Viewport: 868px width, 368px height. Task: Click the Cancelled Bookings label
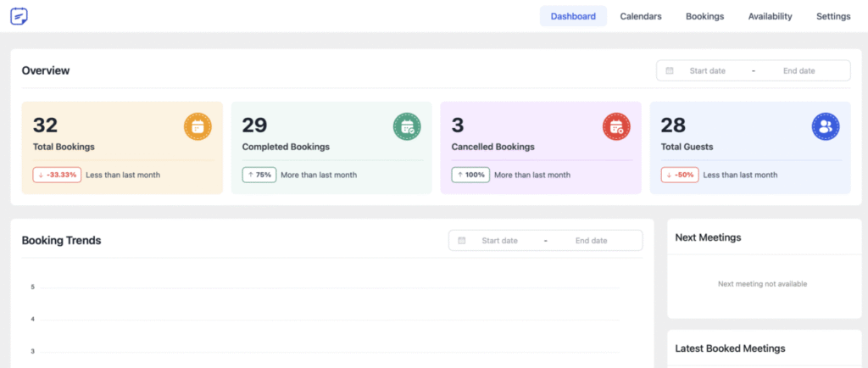click(x=492, y=148)
